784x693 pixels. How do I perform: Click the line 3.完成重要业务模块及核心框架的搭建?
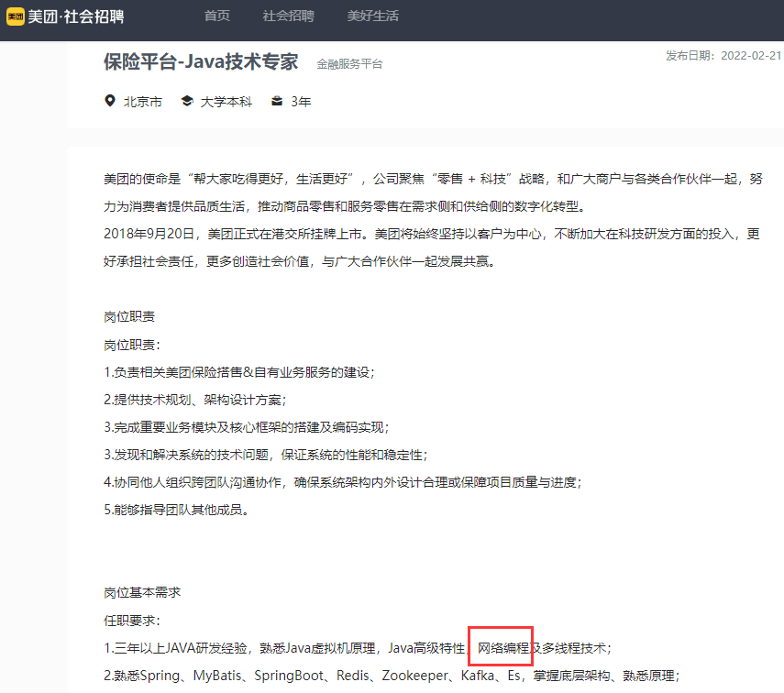[x=246, y=427]
